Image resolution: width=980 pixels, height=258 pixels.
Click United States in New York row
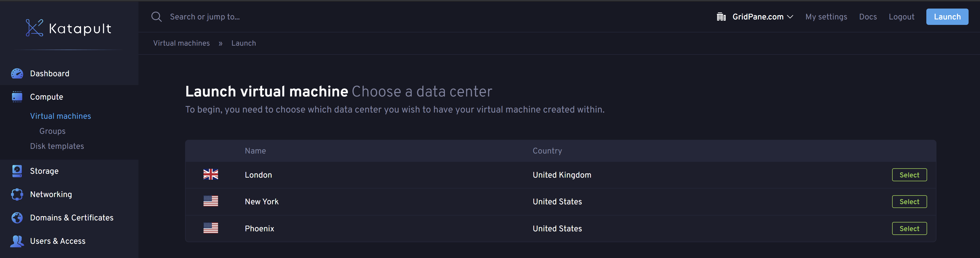[557, 202]
